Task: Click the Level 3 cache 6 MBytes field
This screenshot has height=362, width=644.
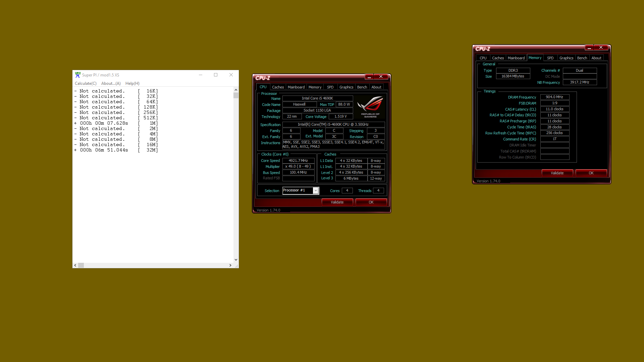Action: click(351, 179)
